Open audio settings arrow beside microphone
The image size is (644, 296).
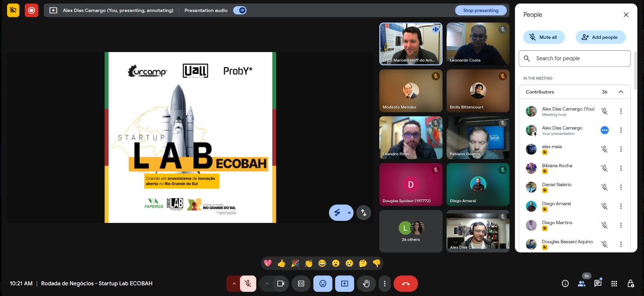(234, 284)
